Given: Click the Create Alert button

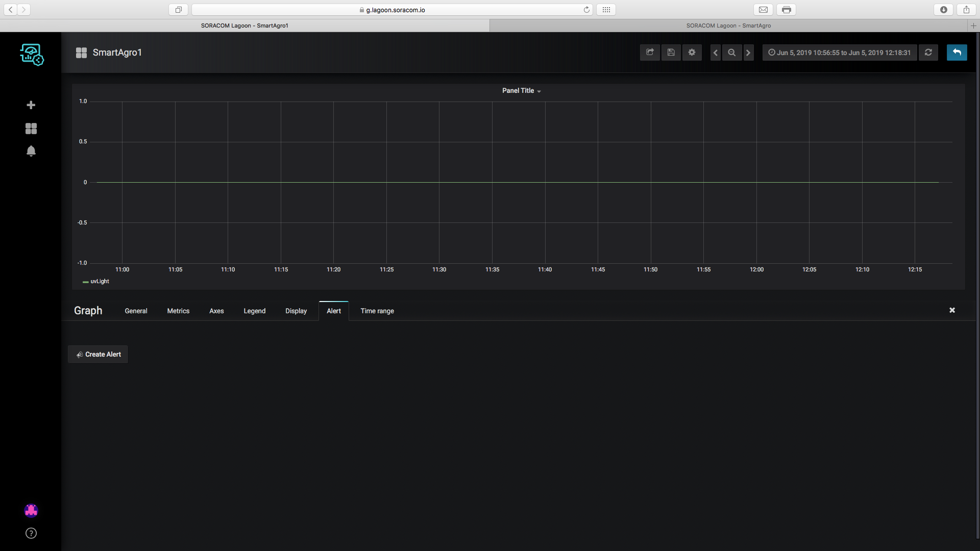Looking at the screenshot, I should 98,354.
